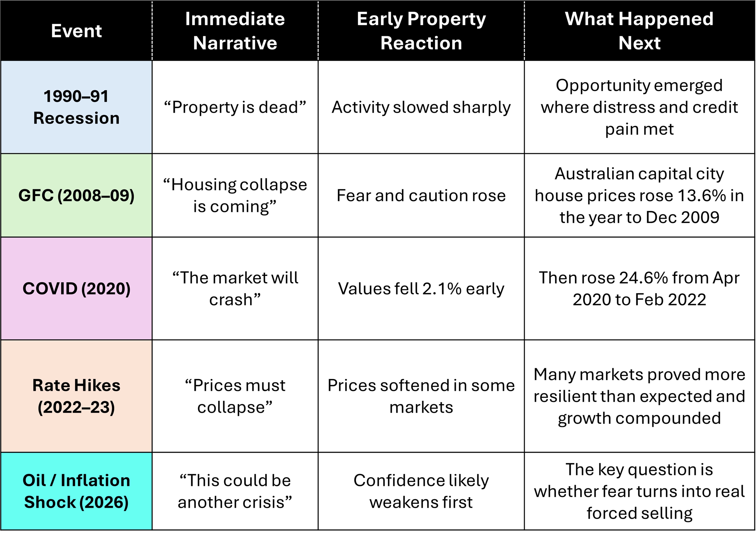
Task: Select the "Housing collapse is coming" cell
Action: click(235, 195)
